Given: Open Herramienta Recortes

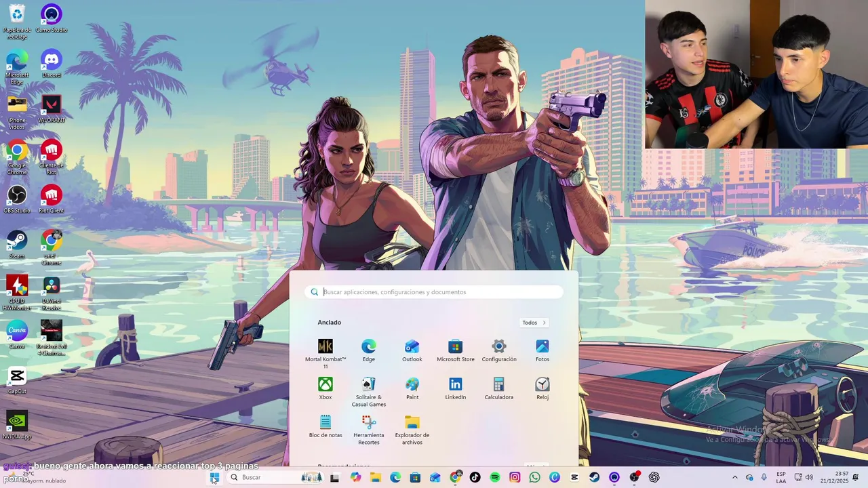Looking at the screenshot, I should [369, 430].
